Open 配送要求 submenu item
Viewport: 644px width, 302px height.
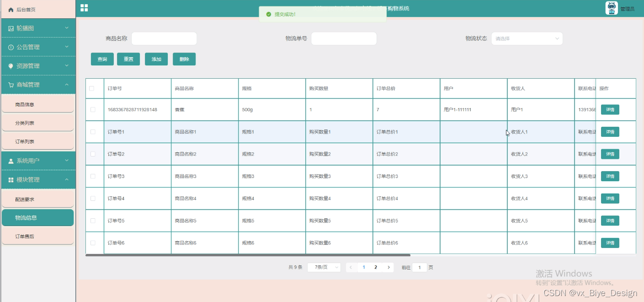pos(38,200)
